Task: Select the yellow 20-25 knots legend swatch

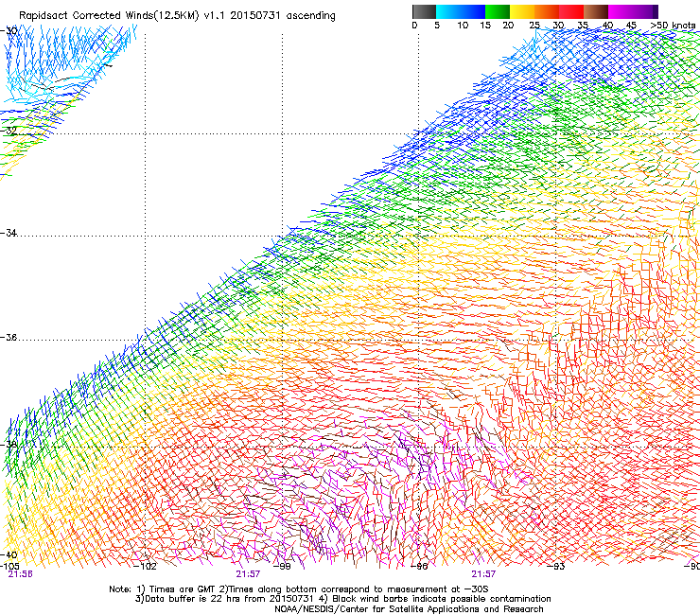Action: tap(522, 11)
